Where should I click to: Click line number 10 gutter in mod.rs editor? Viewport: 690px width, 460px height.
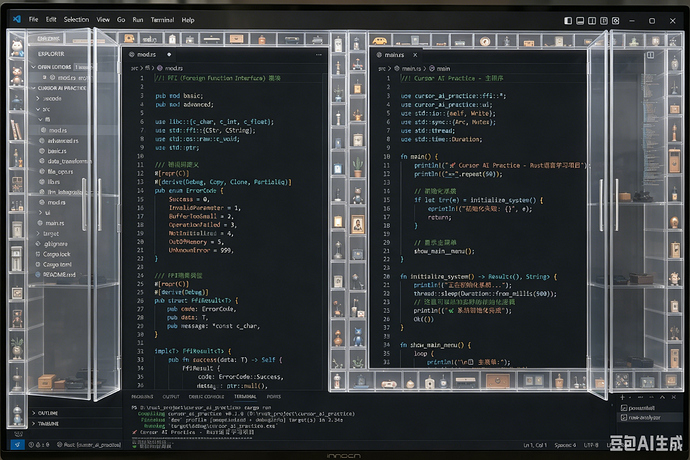coord(140,156)
